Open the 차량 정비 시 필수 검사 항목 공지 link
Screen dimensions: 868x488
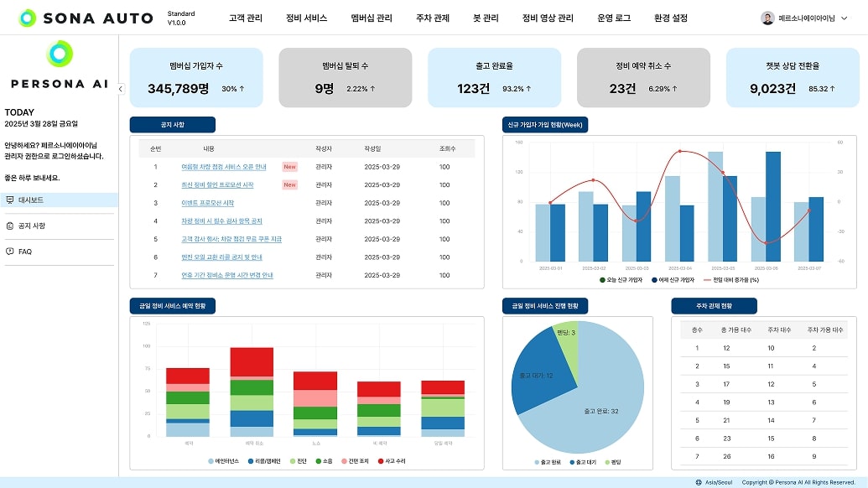coord(221,221)
